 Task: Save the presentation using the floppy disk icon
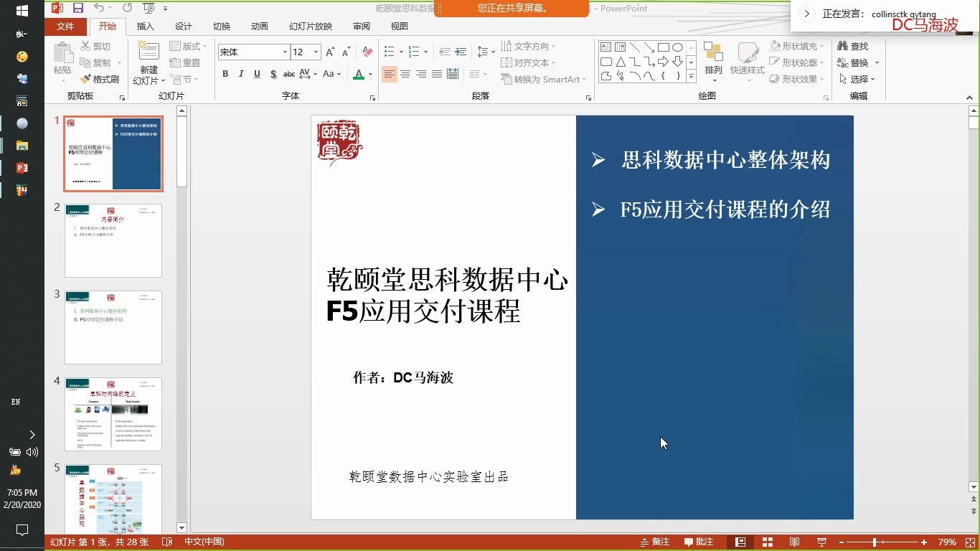pos(77,9)
